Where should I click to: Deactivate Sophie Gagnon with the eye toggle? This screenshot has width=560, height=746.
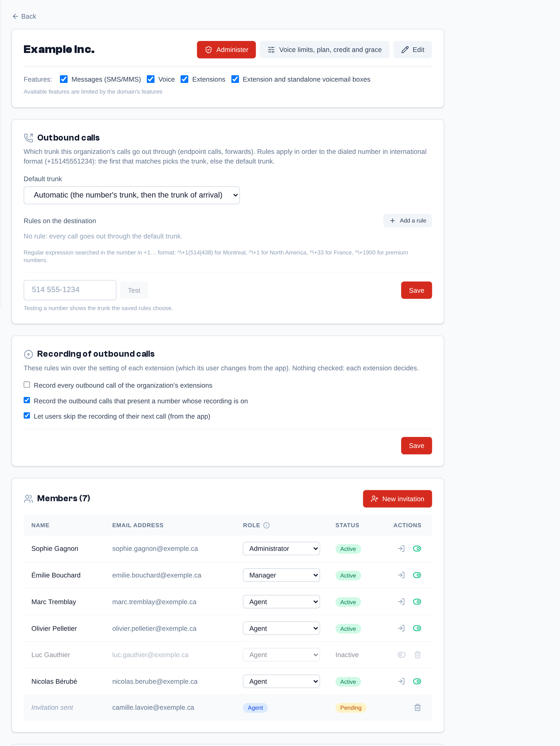tap(417, 549)
